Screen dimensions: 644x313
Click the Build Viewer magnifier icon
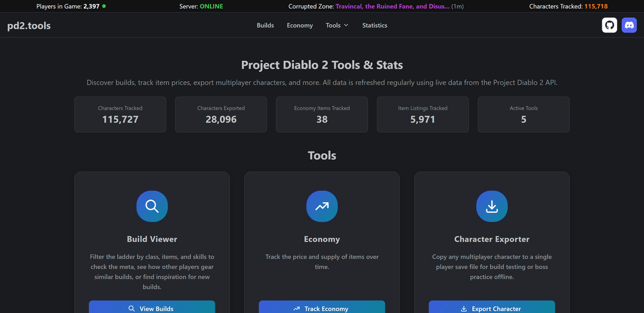152,206
